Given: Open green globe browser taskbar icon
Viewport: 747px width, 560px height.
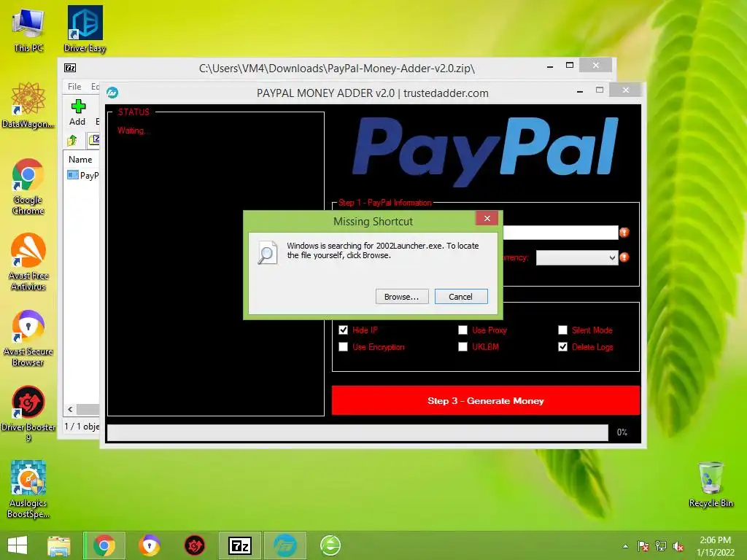Looking at the screenshot, I should (x=330, y=545).
